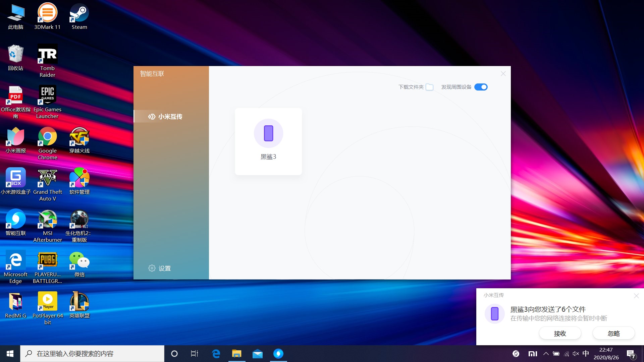Disable 发现周围设备 toggle

(x=481, y=87)
